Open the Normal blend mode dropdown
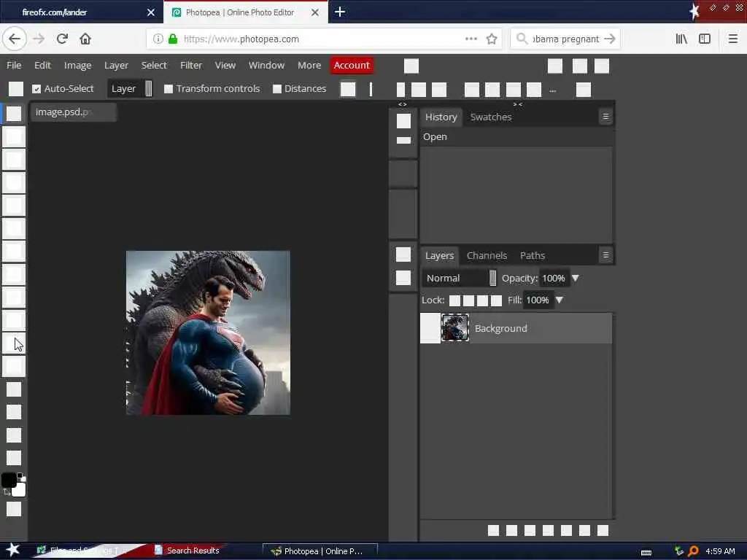 point(460,278)
